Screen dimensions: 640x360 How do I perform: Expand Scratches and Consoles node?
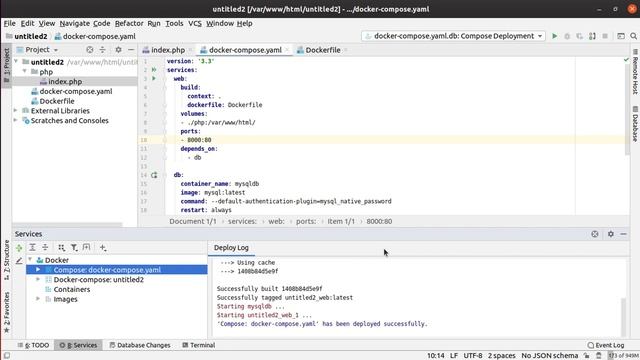[16, 120]
